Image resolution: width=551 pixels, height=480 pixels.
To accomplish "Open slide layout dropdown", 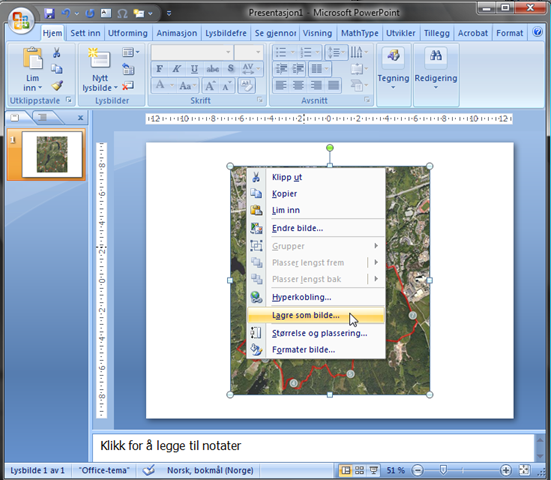I will (131, 53).
